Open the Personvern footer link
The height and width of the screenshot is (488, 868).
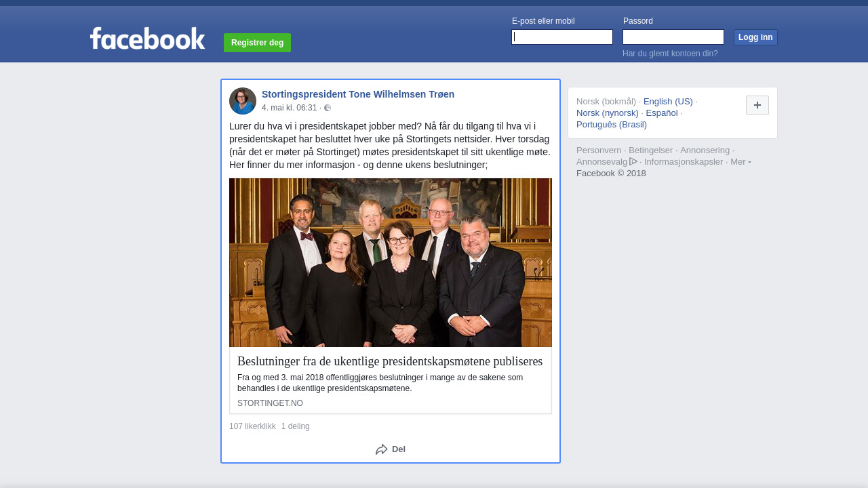[x=599, y=150]
